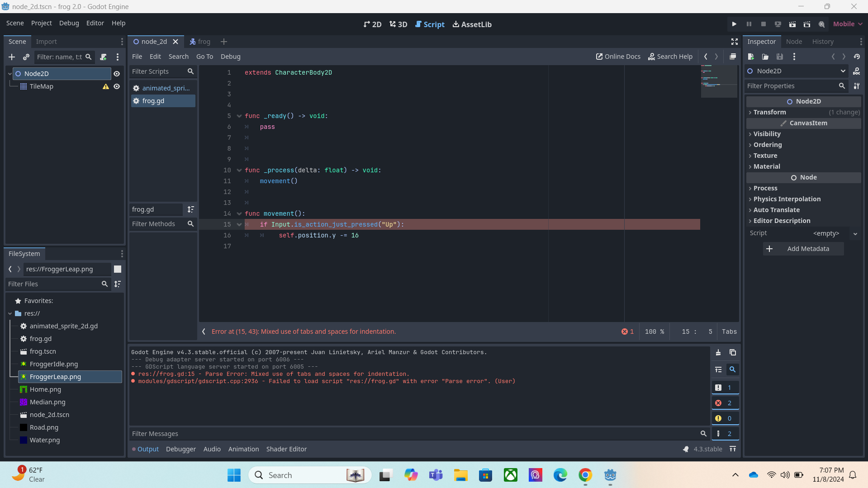Expand the Transform property section
Screen dimensions: 868x488
click(769, 112)
